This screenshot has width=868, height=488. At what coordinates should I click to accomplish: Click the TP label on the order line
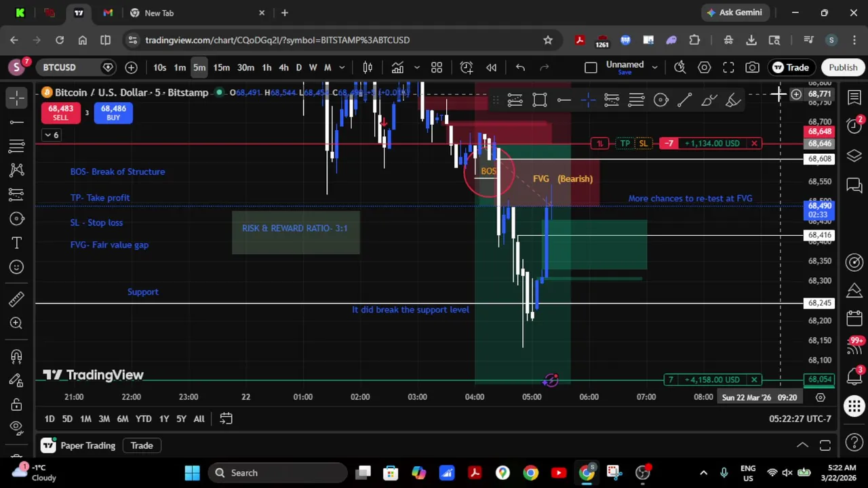pos(625,143)
